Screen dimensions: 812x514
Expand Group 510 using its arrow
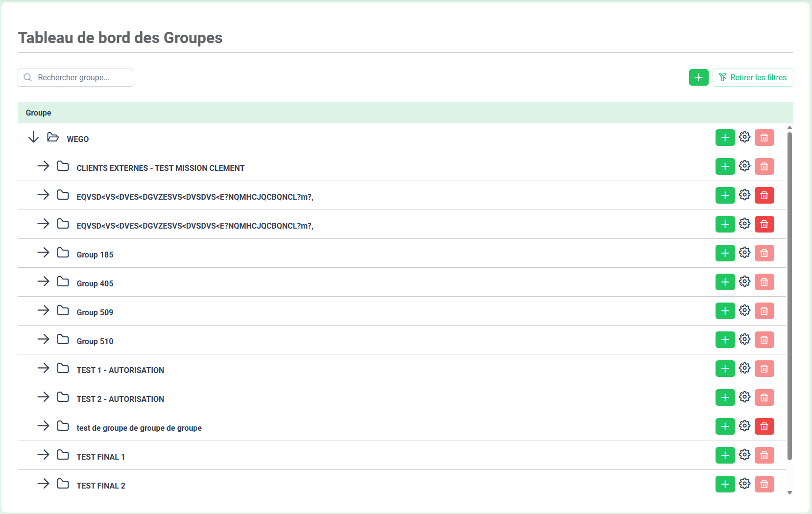pos(44,339)
